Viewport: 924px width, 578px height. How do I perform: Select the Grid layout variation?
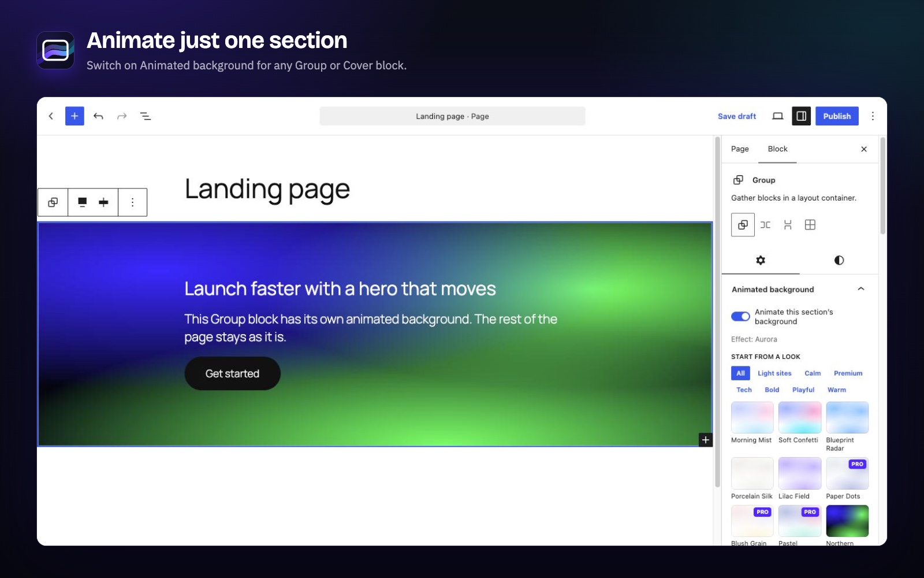(810, 225)
